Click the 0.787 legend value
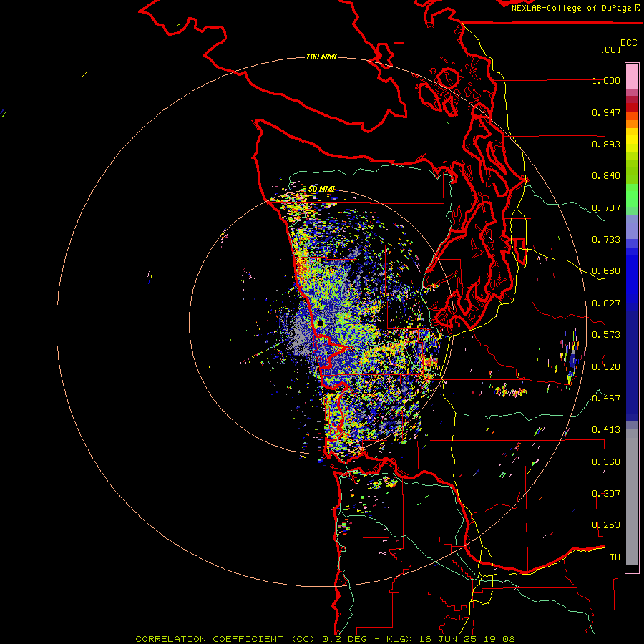 tap(606, 208)
